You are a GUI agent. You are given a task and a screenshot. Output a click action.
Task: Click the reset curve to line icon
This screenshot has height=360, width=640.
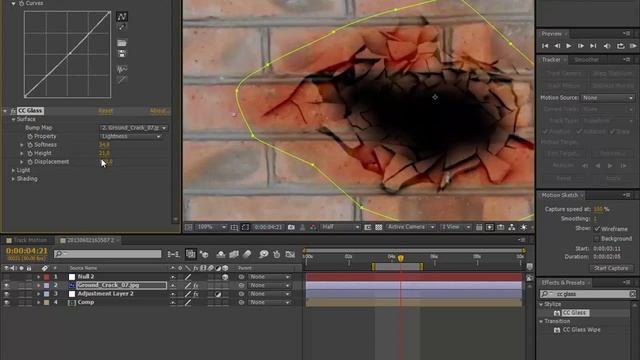(x=122, y=80)
